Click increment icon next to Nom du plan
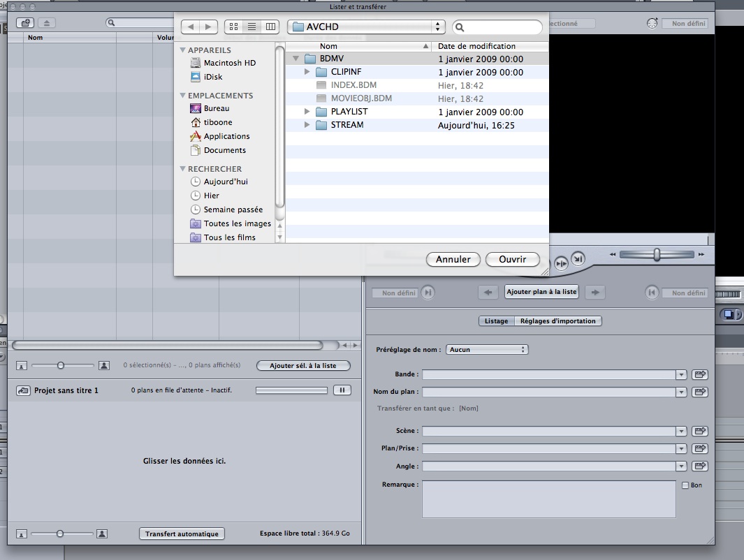 point(699,392)
